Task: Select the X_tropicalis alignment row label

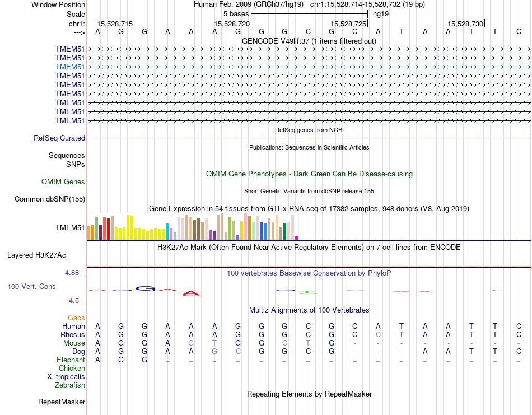Action: (66, 377)
